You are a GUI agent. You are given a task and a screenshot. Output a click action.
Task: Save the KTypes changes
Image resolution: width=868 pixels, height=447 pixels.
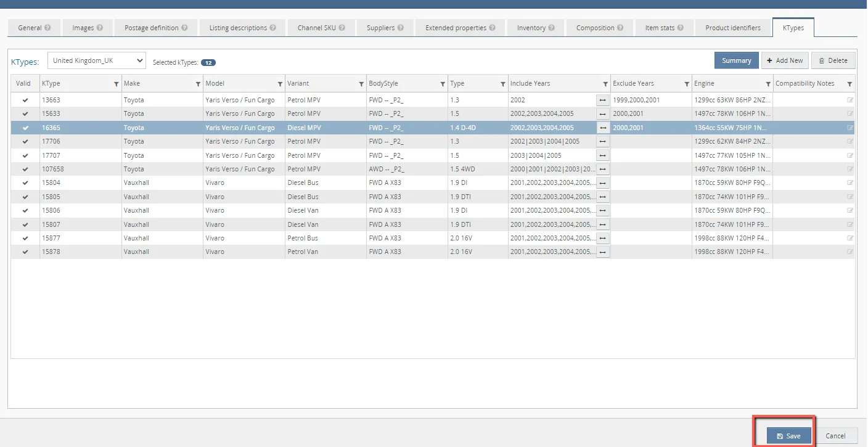788,436
